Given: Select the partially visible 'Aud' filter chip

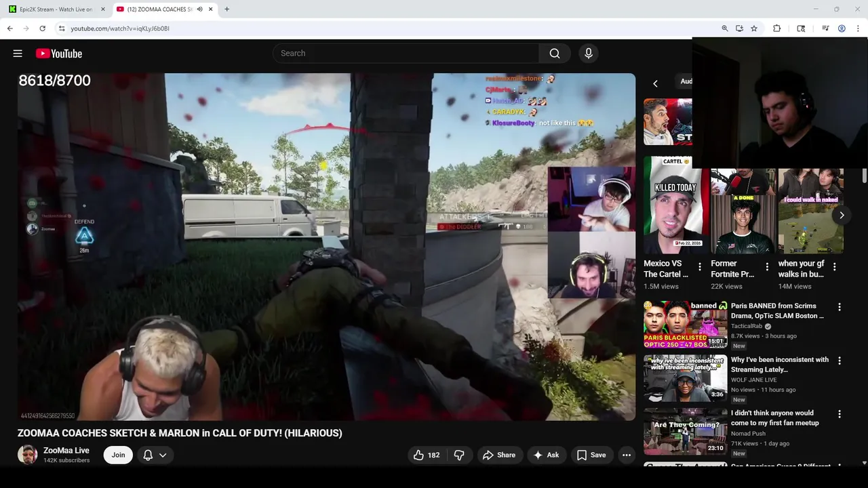Looking at the screenshot, I should pos(686,81).
